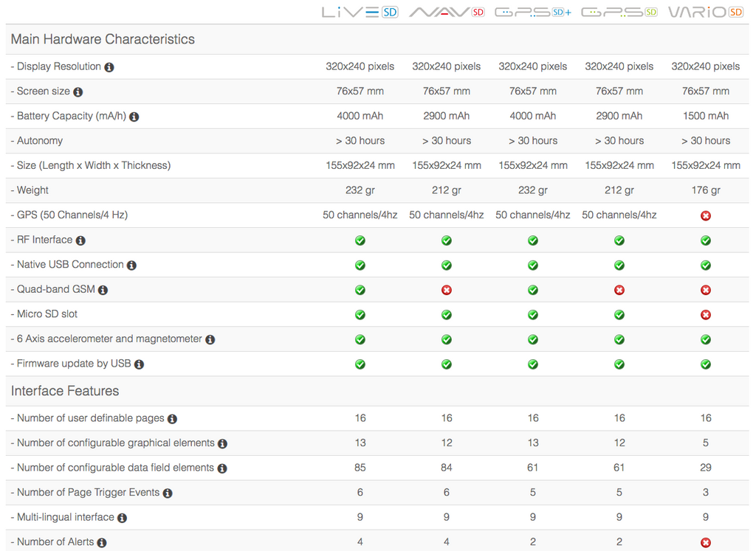Click red cross for VARIO SD GPS row
This screenshot has height=551, width=756.
point(706,215)
